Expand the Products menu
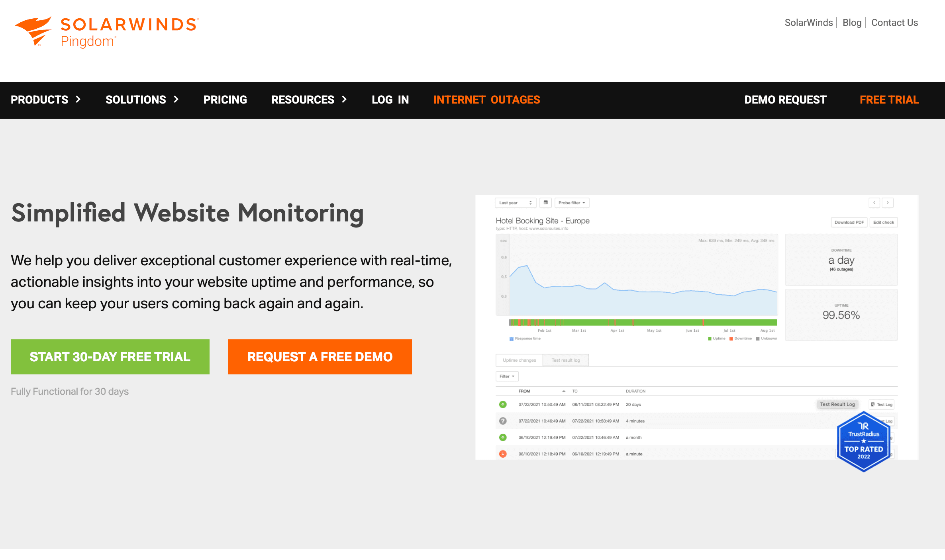The height and width of the screenshot is (560, 945). [x=46, y=100]
